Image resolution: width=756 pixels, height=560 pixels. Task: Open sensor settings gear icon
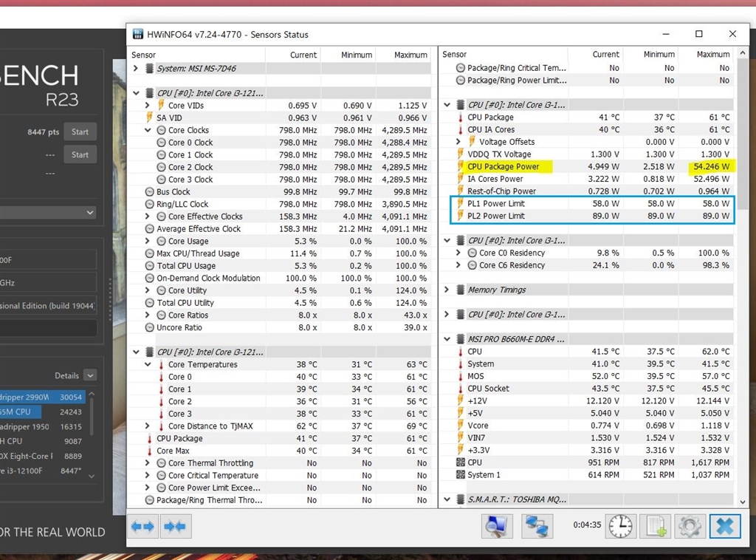click(x=690, y=526)
